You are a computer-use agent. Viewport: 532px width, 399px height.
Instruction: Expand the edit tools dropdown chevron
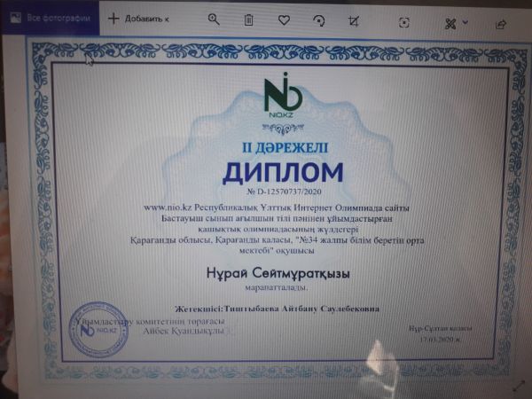pyautogui.click(x=466, y=20)
